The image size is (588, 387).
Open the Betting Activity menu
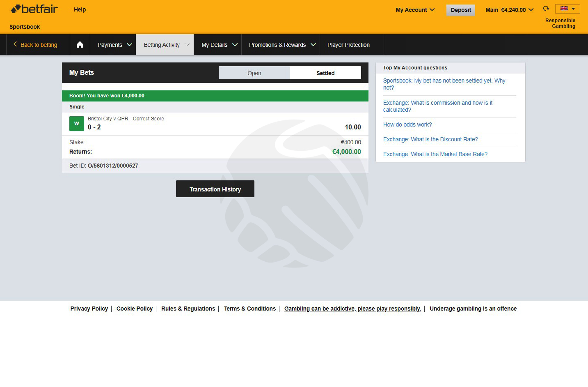165,45
